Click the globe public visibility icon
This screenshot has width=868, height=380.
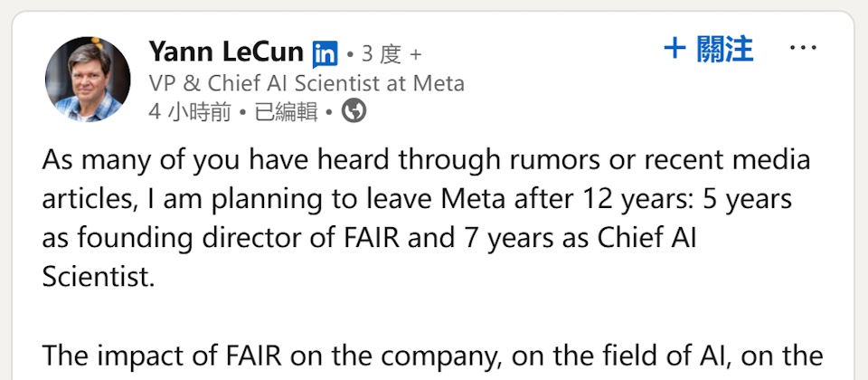click(354, 111)
